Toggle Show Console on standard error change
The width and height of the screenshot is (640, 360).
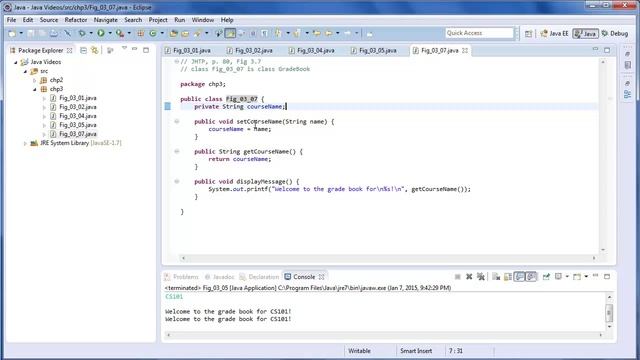(x=531, y=277)
